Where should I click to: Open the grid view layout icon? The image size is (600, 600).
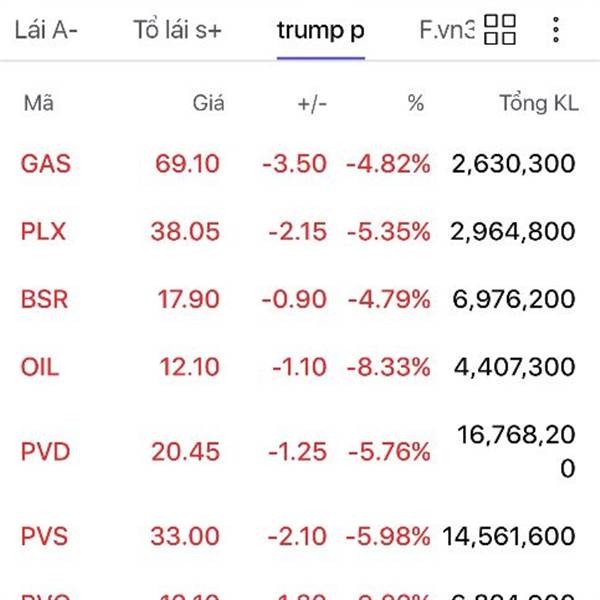pos(500,29)
